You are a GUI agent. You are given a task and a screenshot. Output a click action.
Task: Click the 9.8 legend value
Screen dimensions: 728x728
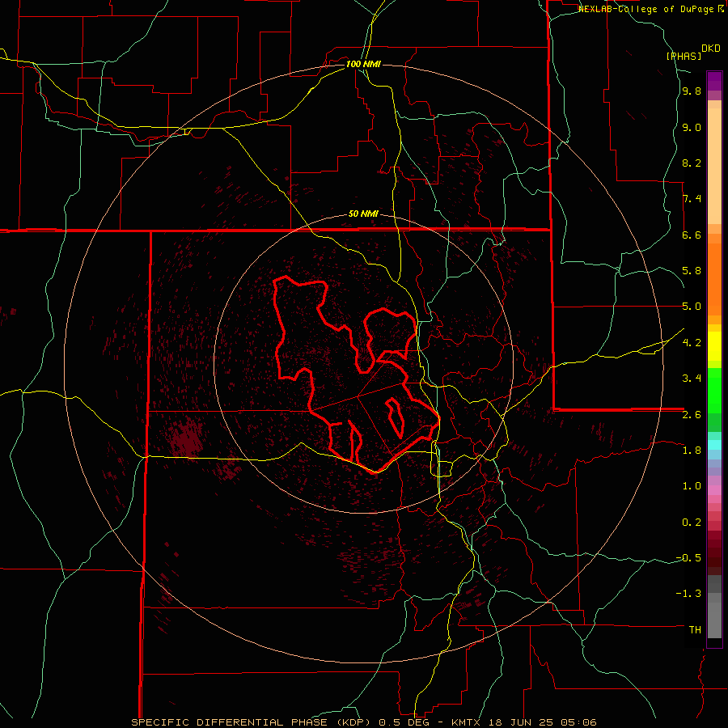(692, 91)
